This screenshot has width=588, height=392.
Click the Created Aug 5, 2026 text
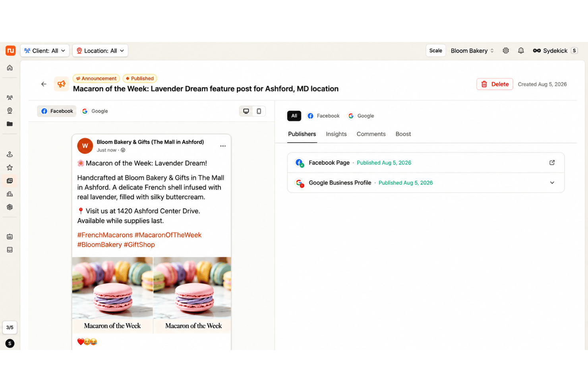(x=542, y=84)
